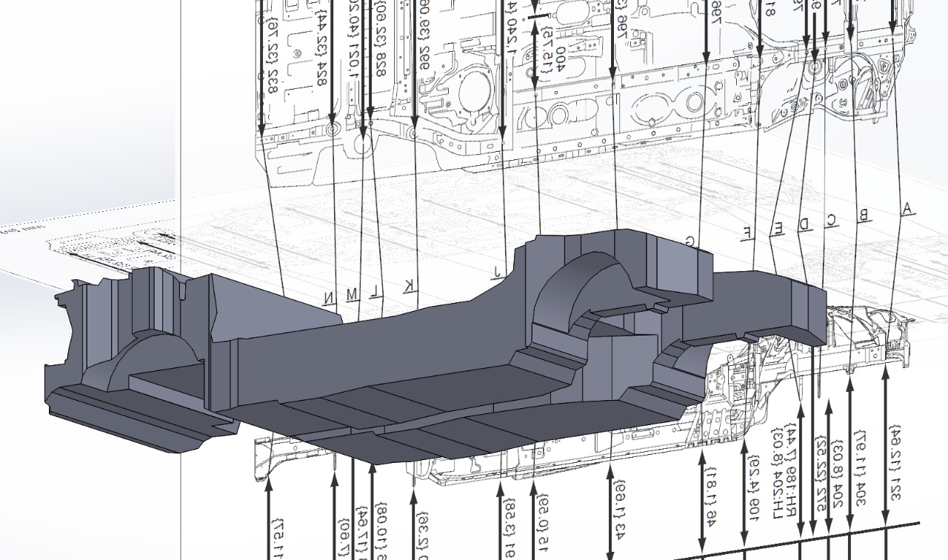Select the 992 {39.06} dimension
Screen dimensions: 948x560
[x=424, y=33]
